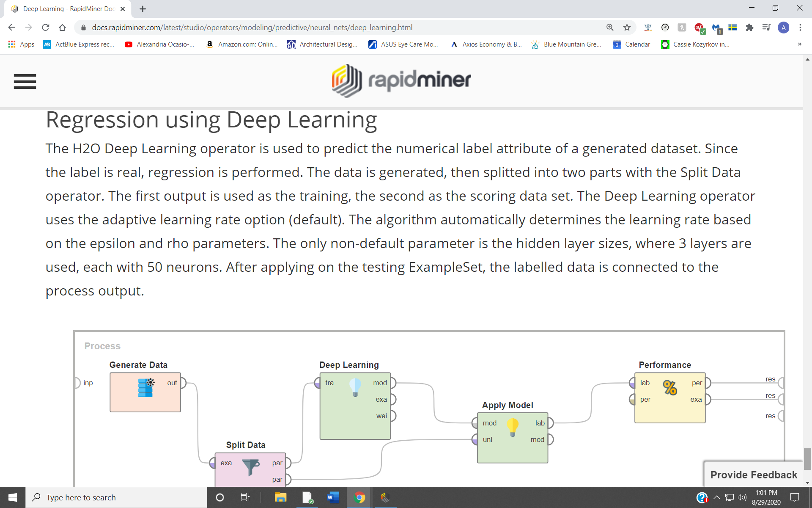Click the Split Data funnel icon

(x=251, y=467)
